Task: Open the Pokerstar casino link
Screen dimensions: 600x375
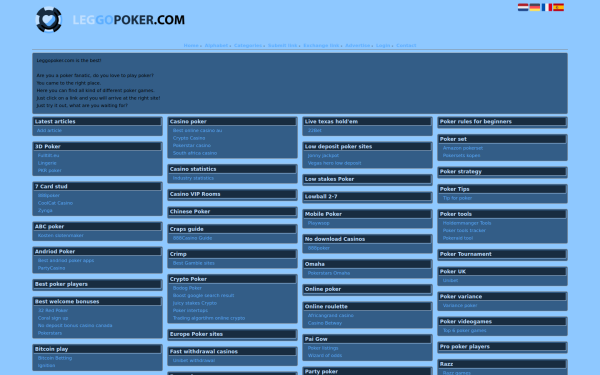Action: click(x=192, y=145)
